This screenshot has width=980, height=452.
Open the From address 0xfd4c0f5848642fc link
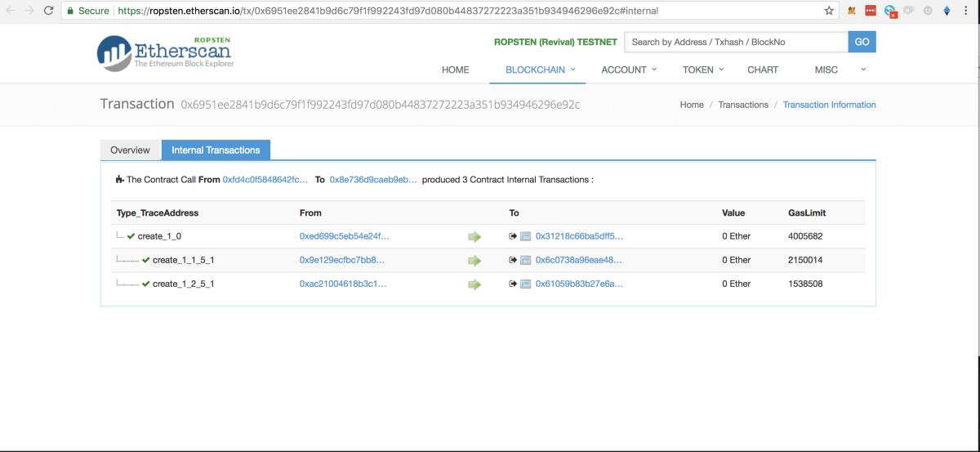pyautogui.click(x=265, y=180)
